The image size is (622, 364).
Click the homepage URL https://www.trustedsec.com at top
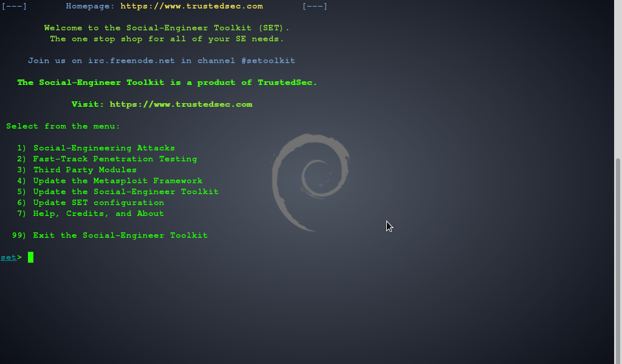[x=191, y=6]
